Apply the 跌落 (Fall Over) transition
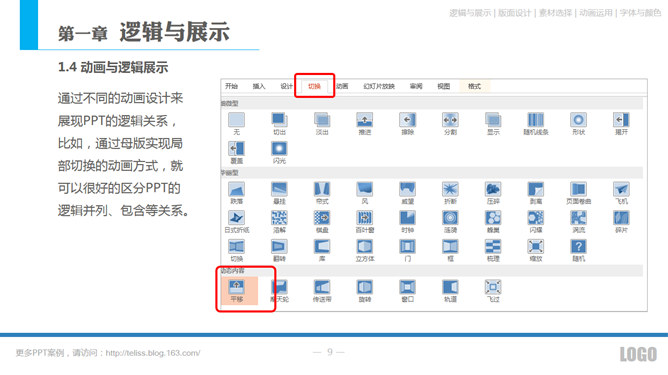The height and width of the screenshot is (375, 668). tap(236, 193)
